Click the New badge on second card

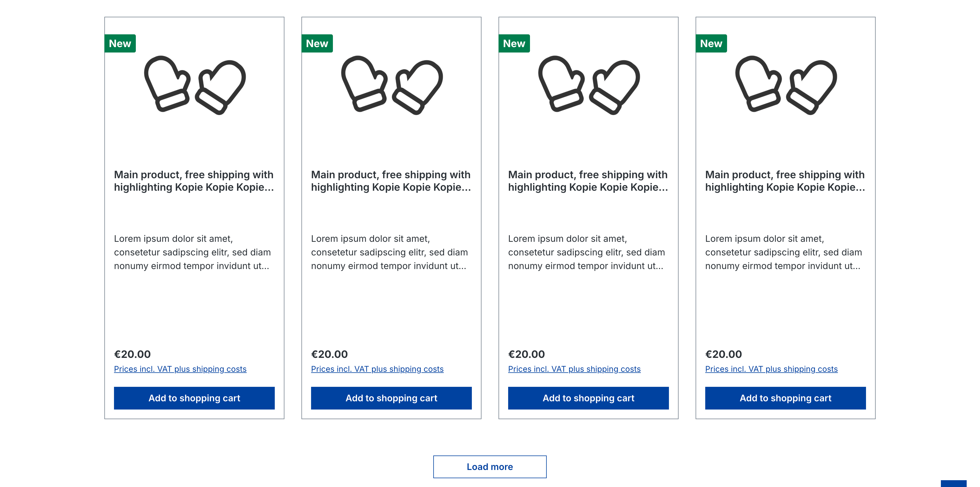pyautogui.click(x=317, y=43)
